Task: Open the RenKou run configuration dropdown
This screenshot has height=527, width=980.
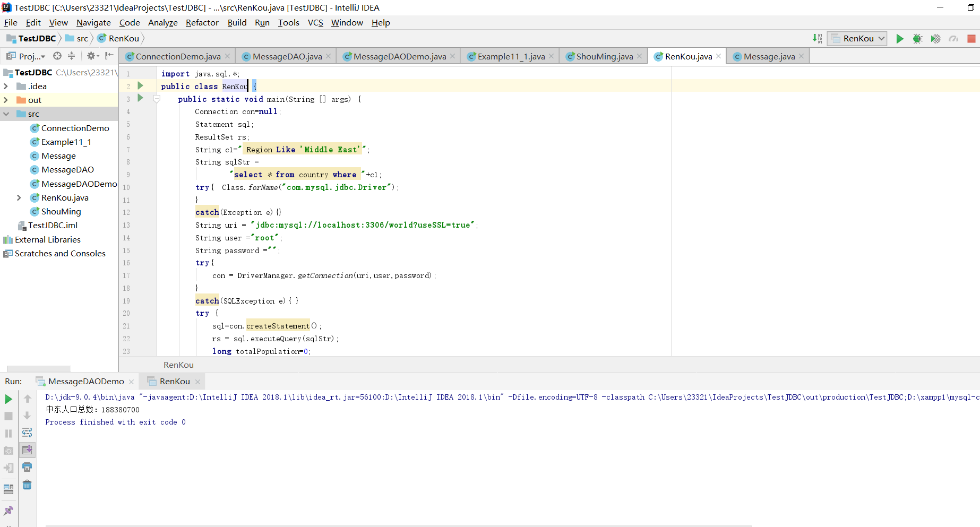Action: pos(857,38)
